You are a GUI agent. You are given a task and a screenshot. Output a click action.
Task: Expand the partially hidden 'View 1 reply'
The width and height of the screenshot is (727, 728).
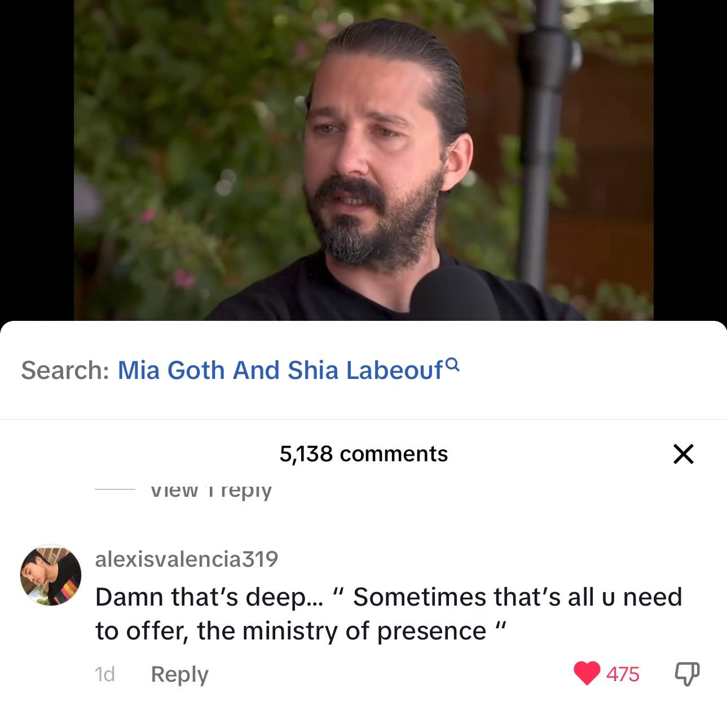(x=212, y=489)
